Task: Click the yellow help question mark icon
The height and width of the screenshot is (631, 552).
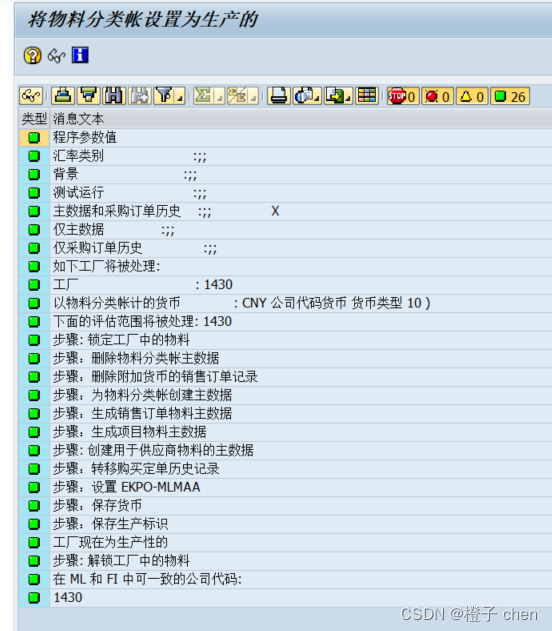Action: tap(32, 55)
